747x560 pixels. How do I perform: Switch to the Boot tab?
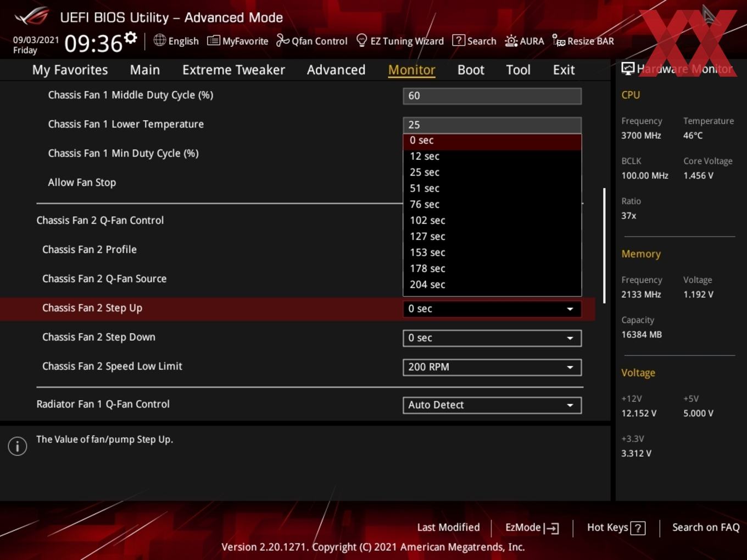pyautogui.click(x=471, y=70)
